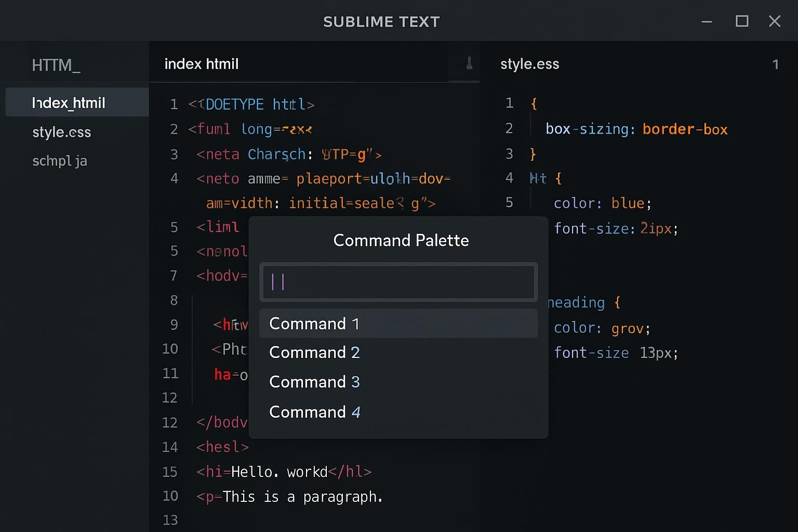Click the number 1 indicator beside style.ess
This screenshot has width=798, height=532.
(x=775, y=64)
